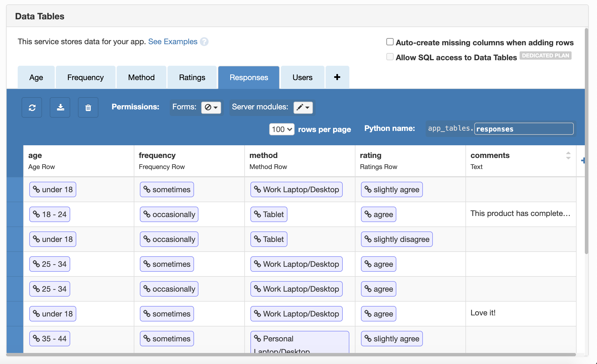Expand the rows per page selector
The height and width of the screenshot is (364, 597).
(282, 129)
